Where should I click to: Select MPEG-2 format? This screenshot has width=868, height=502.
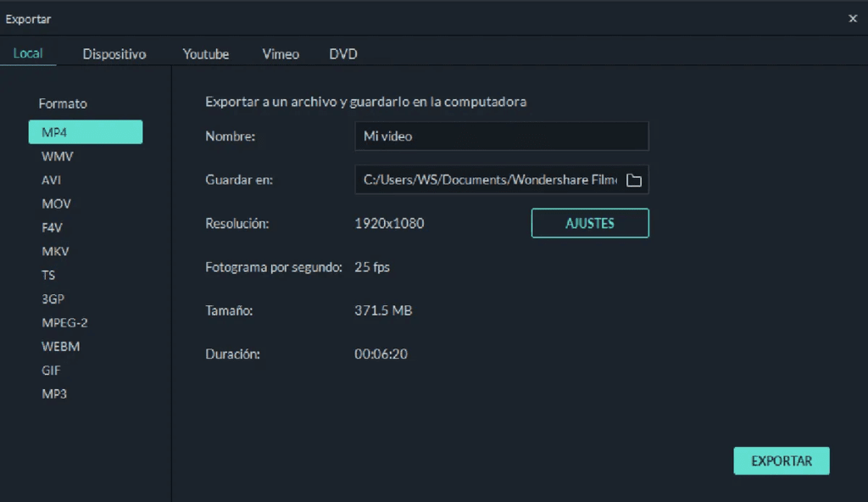[64, 322]
